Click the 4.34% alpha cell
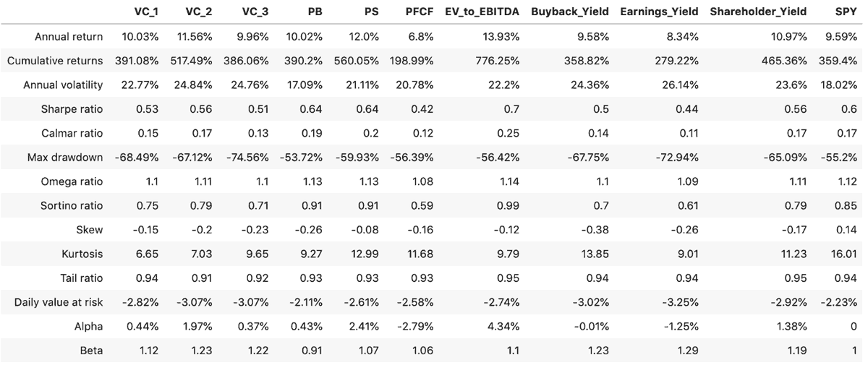This screenshot has height=365, width=868. point(504,327)
